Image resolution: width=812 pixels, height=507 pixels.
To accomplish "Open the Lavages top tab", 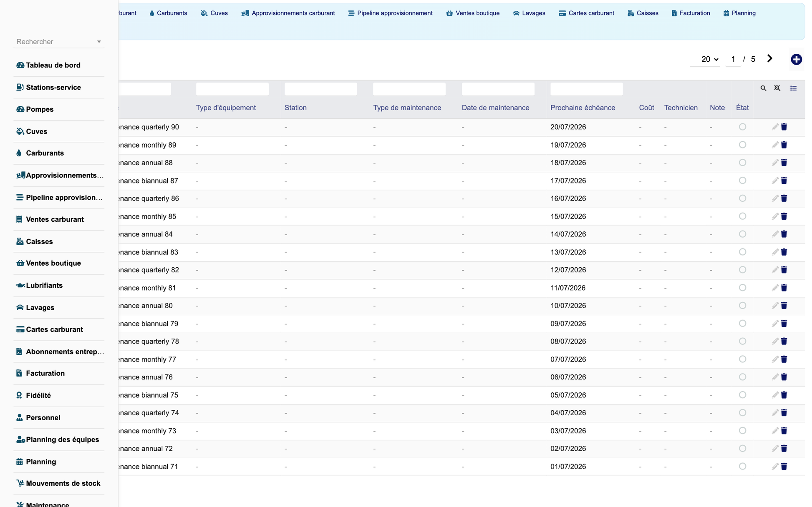I will [529, 13].
